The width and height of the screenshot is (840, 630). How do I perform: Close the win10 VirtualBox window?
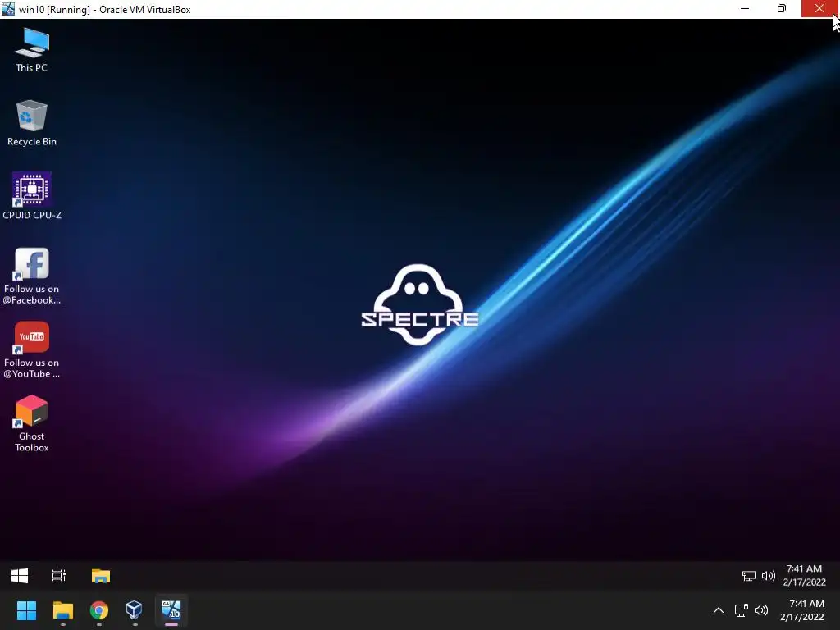pos(819,8)
